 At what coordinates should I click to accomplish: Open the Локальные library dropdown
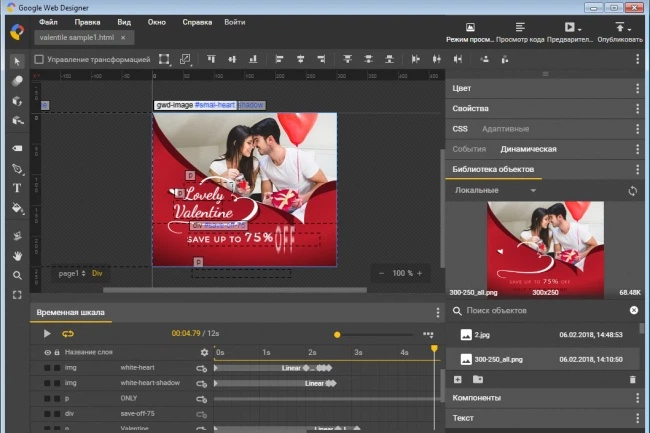tap(496, 190)
